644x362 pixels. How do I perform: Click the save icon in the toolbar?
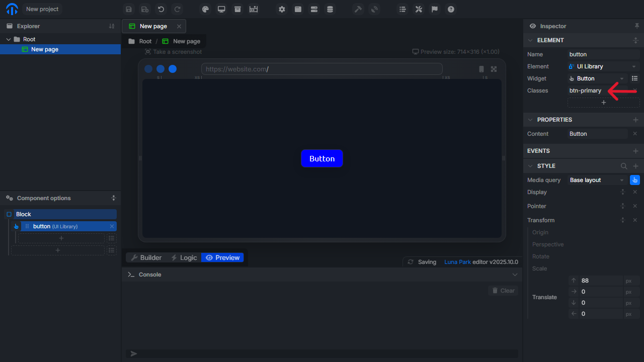pyautogui.click(x=129, y=9)
